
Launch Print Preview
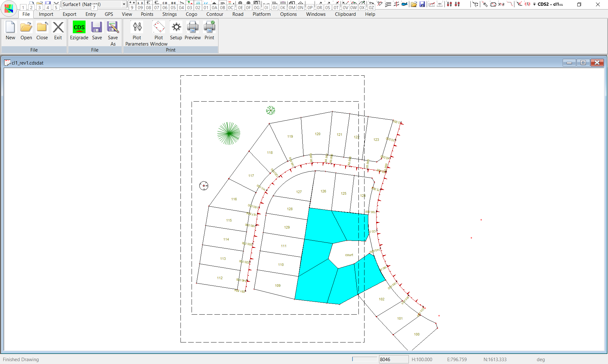193,28
